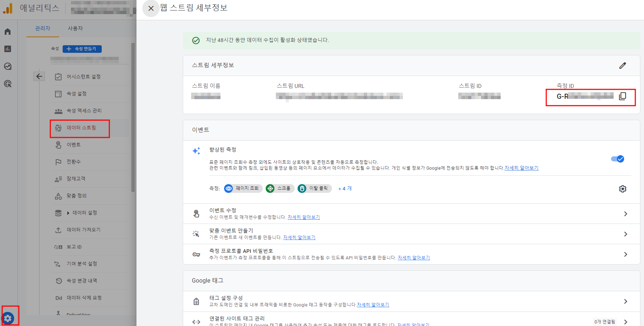The image size is (644, 326).
Task: Click the 이탈 클릭 chip
Action: click(315, 189)
